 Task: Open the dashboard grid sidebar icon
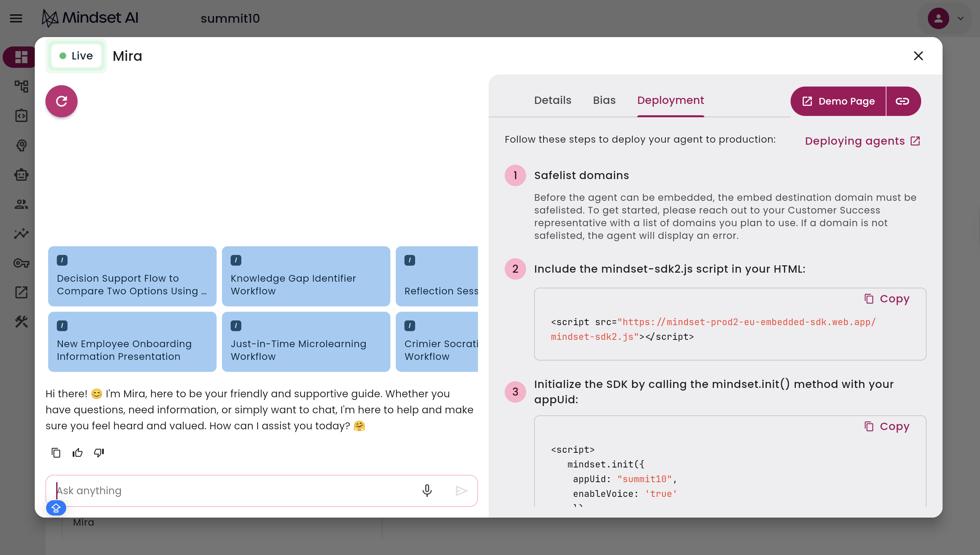[x=21, y=57]
